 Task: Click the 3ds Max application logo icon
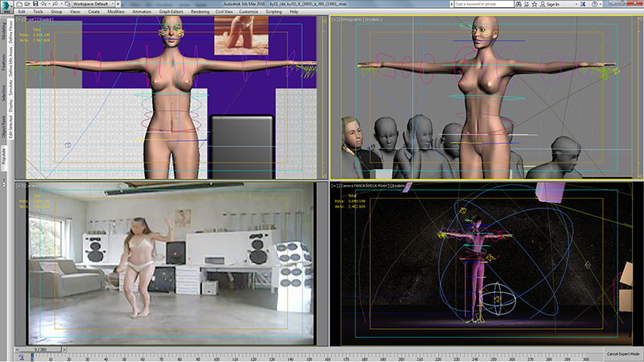6,5
